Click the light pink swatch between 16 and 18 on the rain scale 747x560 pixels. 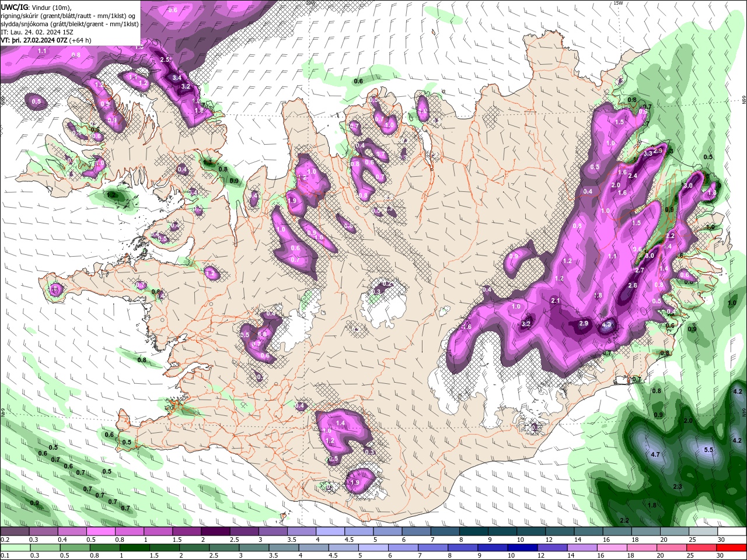pyautogui.click(x=612, y=547)
